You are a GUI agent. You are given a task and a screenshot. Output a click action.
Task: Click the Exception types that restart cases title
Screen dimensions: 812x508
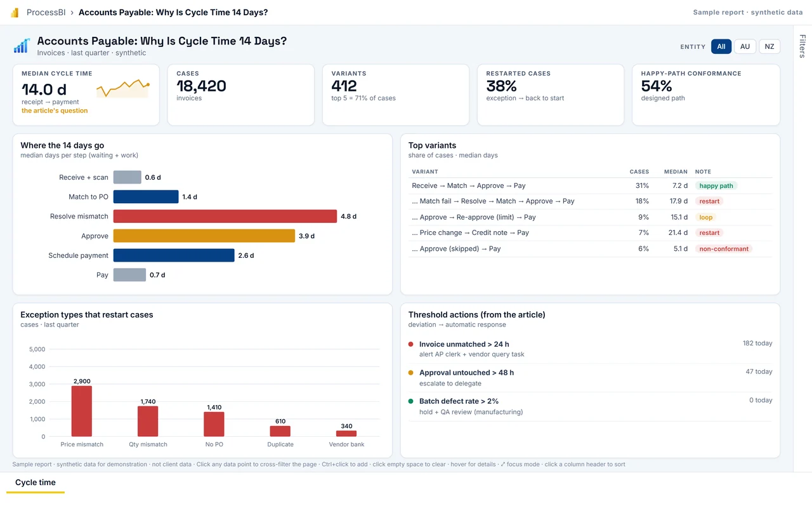tap(86, 314)
